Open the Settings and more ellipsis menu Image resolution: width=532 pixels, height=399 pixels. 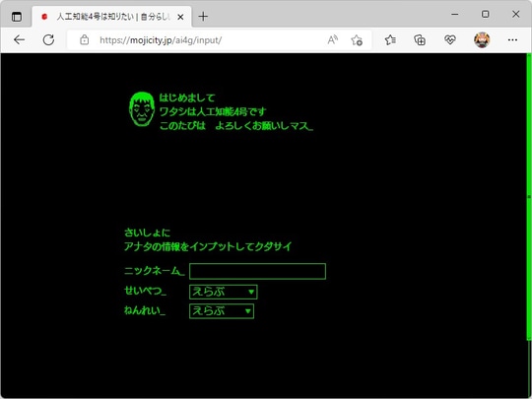tap(512, 40)
